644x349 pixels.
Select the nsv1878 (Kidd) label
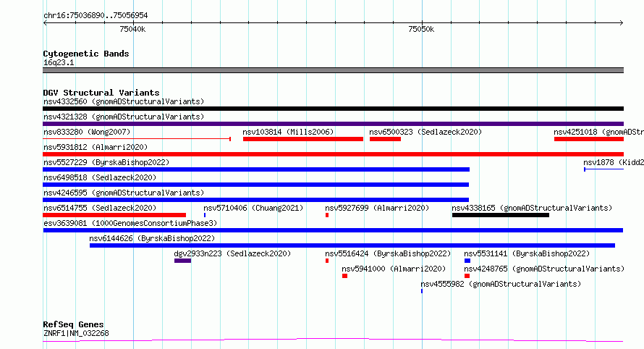(x=614, y=162)
